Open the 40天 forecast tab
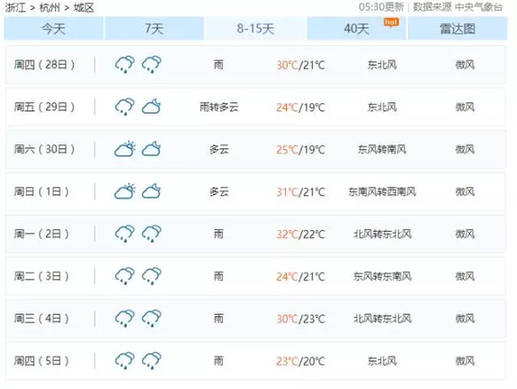This screenshot has width=517, height=389. [356, 28]
